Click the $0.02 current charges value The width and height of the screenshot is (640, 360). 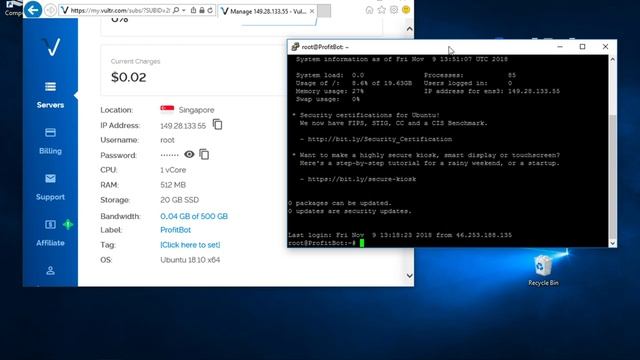[129, 77]
